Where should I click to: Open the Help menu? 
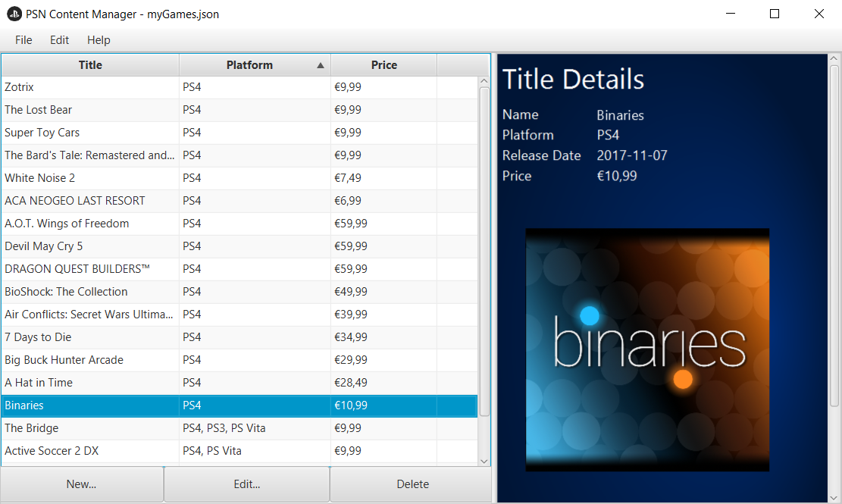tap(99, 40)
